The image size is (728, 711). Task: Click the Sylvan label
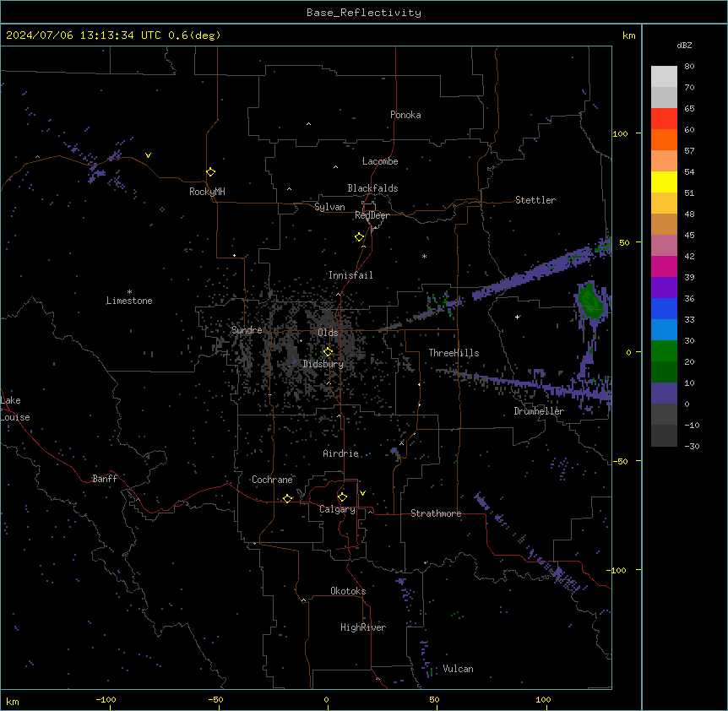pyautogui.click(x=329, y=207)
